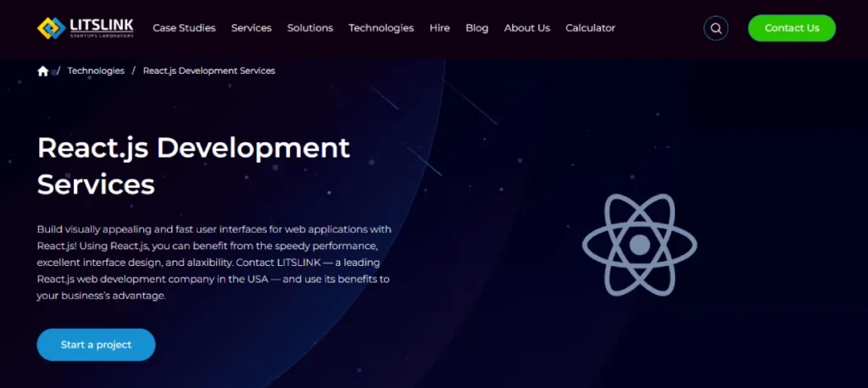868x388 pixels.
Task: Open the About Us page
Action: pos(527,28)
